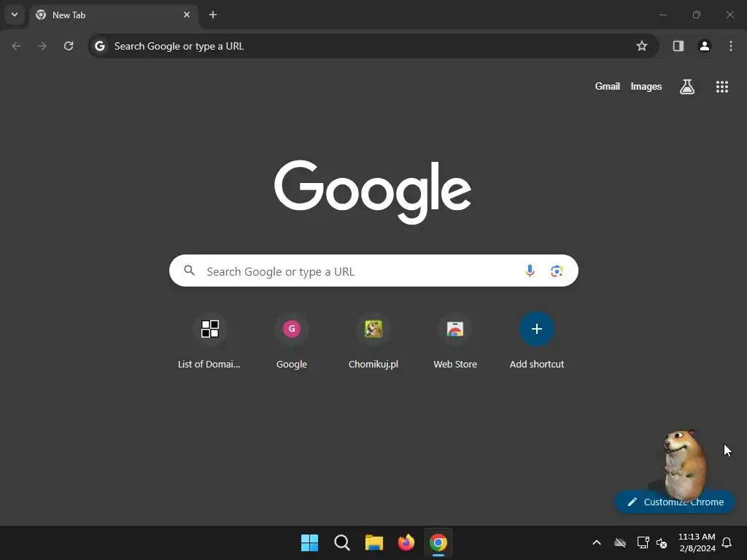
Task: Click the back navigation arrow
Action: click(x=16, y=46)
